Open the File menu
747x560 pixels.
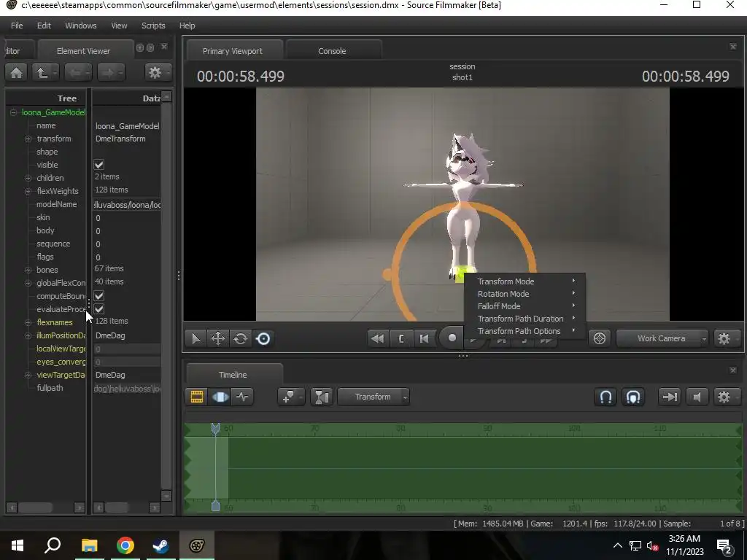coord(17,26)
